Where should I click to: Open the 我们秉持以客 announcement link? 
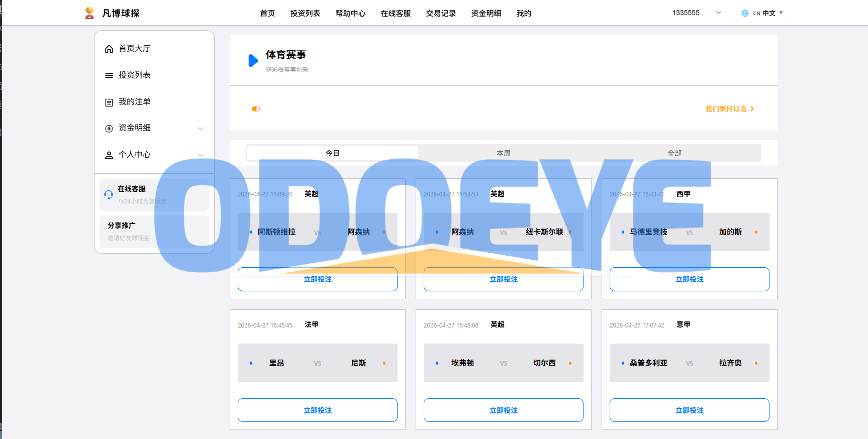point(725,108)
